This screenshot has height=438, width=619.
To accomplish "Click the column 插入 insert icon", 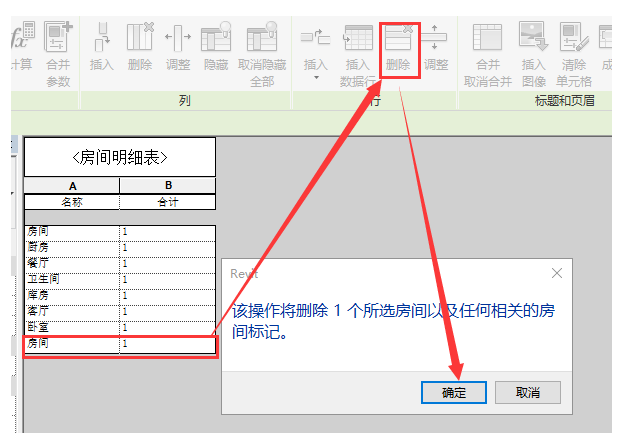I will pyautogui.click(x=102, y=37).
